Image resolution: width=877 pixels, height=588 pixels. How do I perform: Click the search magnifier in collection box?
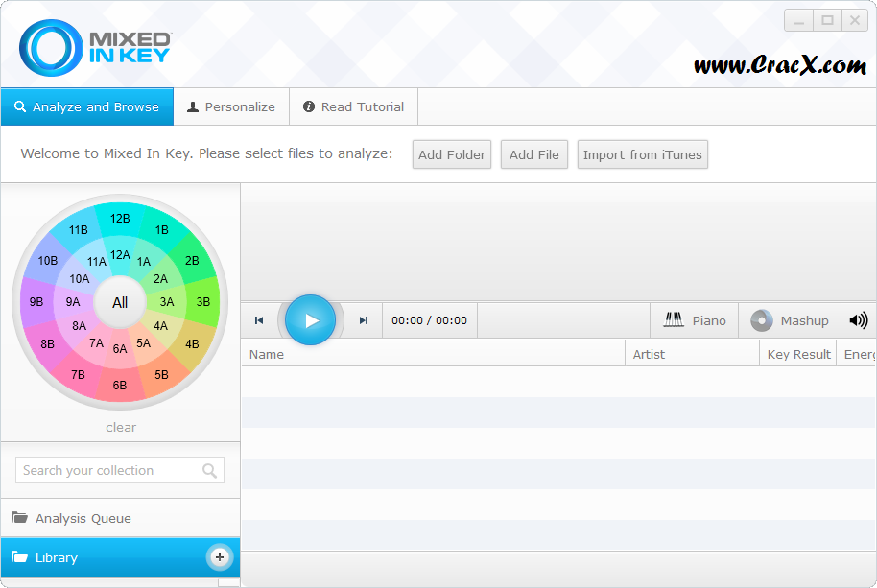click(210, 471)
